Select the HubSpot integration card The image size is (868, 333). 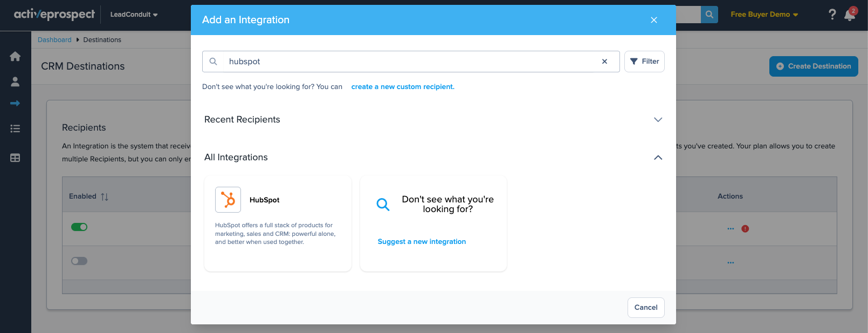[x=278, y=223]
